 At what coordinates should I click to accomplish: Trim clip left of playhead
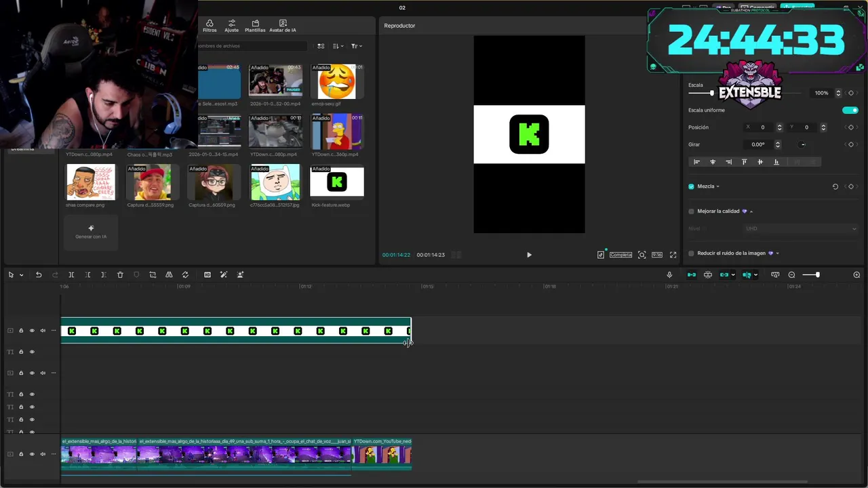[87, 274]
